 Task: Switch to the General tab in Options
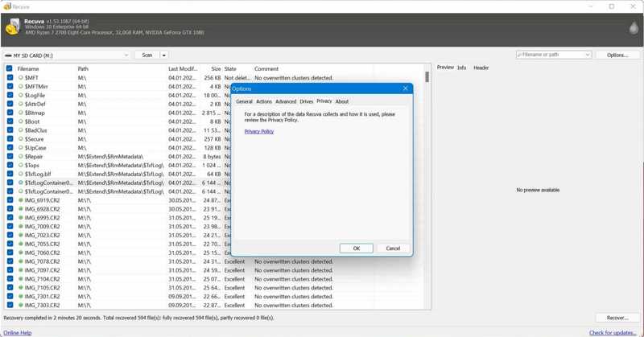click(x=244, y=101)
